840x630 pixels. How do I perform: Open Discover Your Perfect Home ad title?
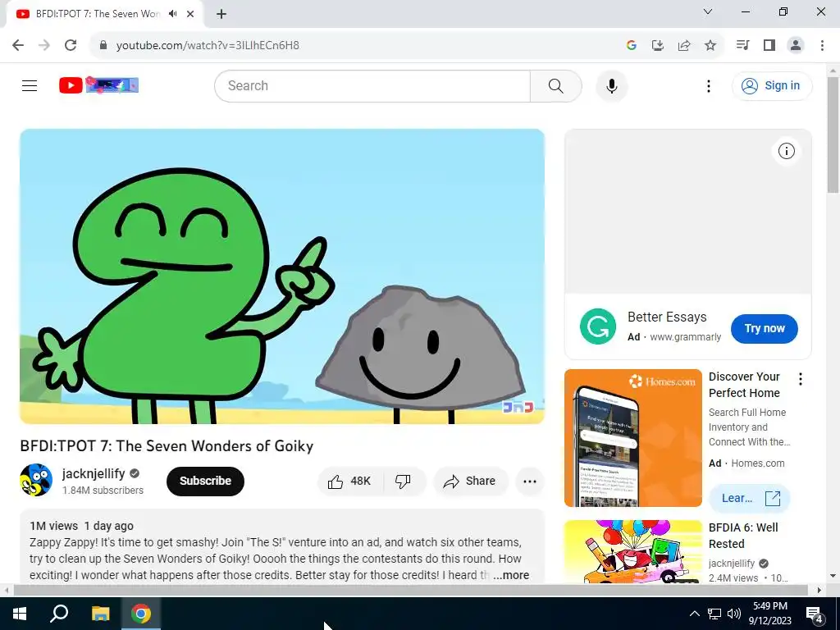(x=744, y=385)
